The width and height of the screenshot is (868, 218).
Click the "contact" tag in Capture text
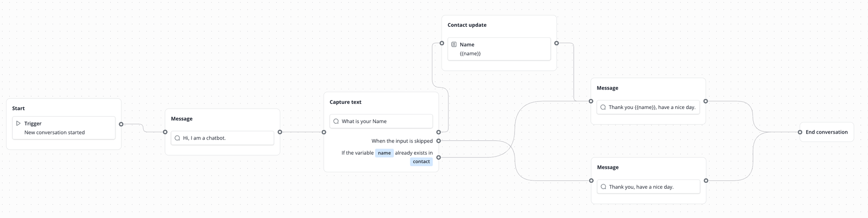click(x=421, y=162)
